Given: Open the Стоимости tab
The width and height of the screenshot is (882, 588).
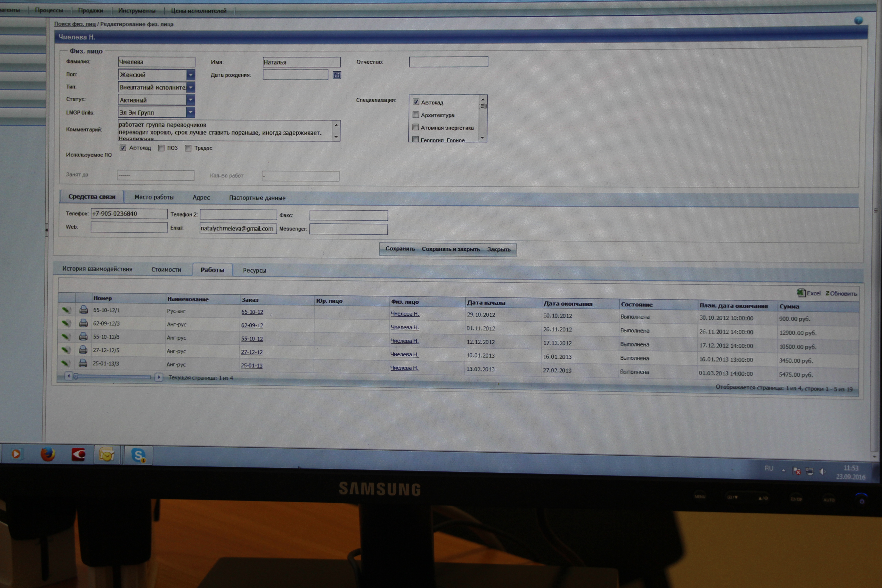Looking at the screenshot, I should (166, 270).
